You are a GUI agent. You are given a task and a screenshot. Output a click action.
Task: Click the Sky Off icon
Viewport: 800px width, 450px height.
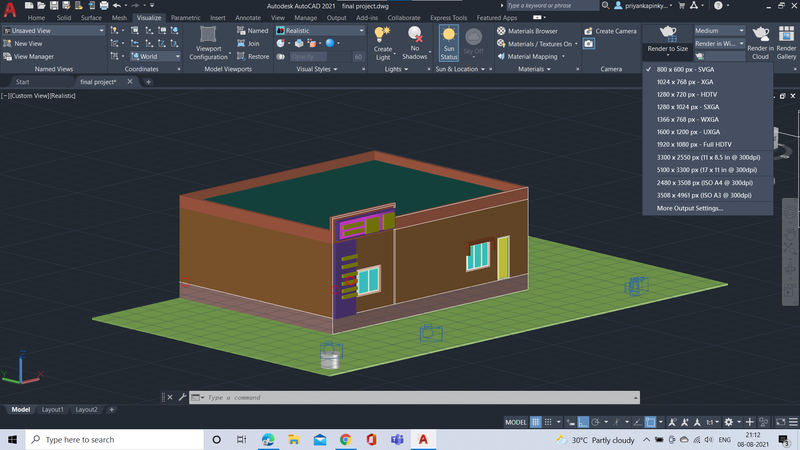pyautogui.click(x=473, y=37)
